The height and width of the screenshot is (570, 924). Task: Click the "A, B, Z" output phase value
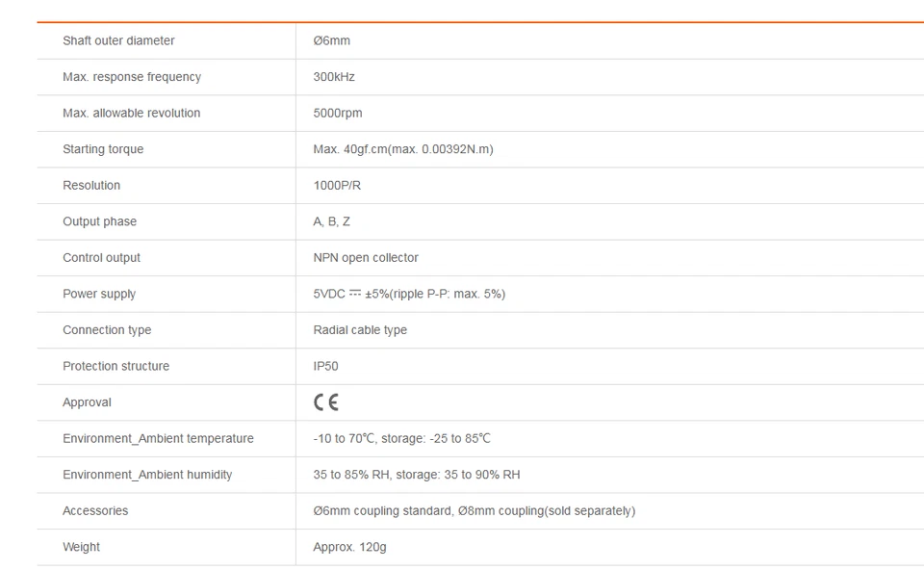(332, 221)
